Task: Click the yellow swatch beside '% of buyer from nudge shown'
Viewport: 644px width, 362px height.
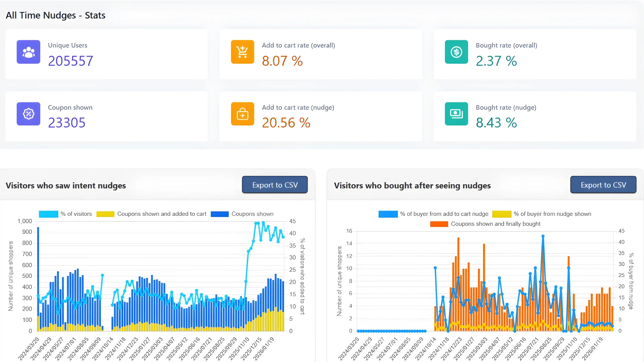Action: (x=502, y=214)
